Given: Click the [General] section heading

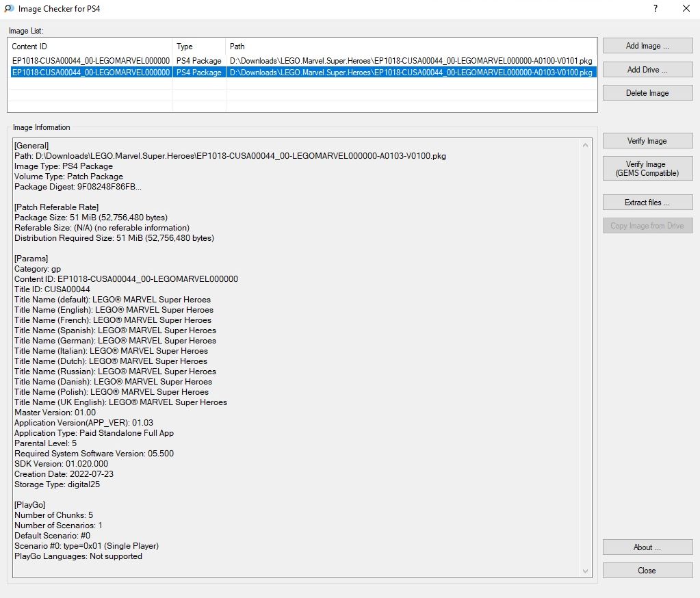Looking at the screenshot, I should pyautogui.click(x=31, y=146).
